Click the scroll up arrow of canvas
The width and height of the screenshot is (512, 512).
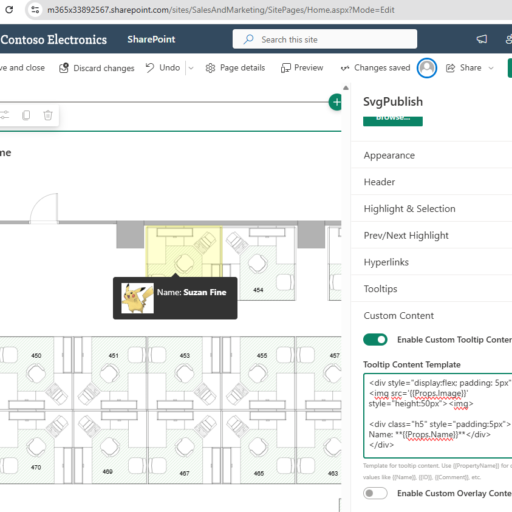coord(346,88)
